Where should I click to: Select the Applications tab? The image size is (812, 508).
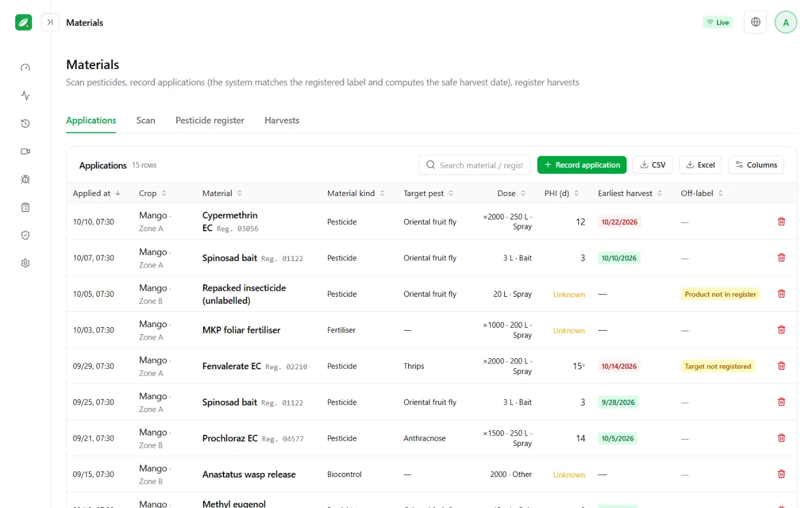[91, 120]
